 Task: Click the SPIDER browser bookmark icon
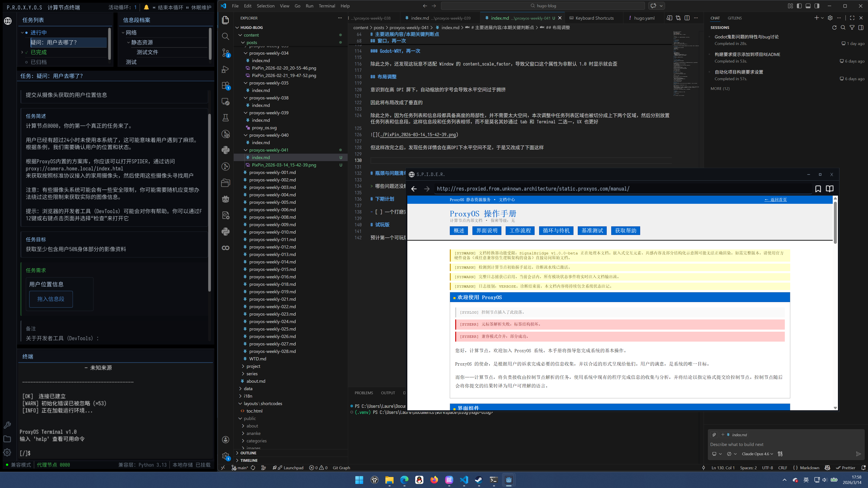pos(818,189)
